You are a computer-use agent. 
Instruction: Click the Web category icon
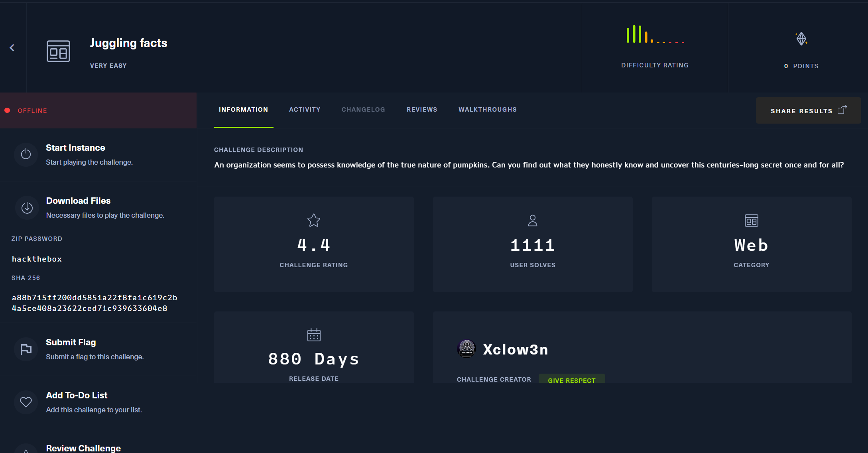click(751, 221)
